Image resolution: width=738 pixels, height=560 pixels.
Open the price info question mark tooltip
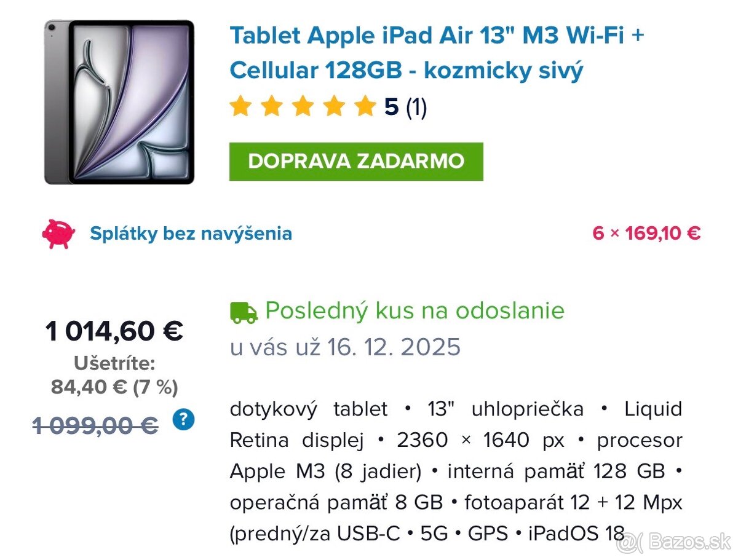pos(183,420)
